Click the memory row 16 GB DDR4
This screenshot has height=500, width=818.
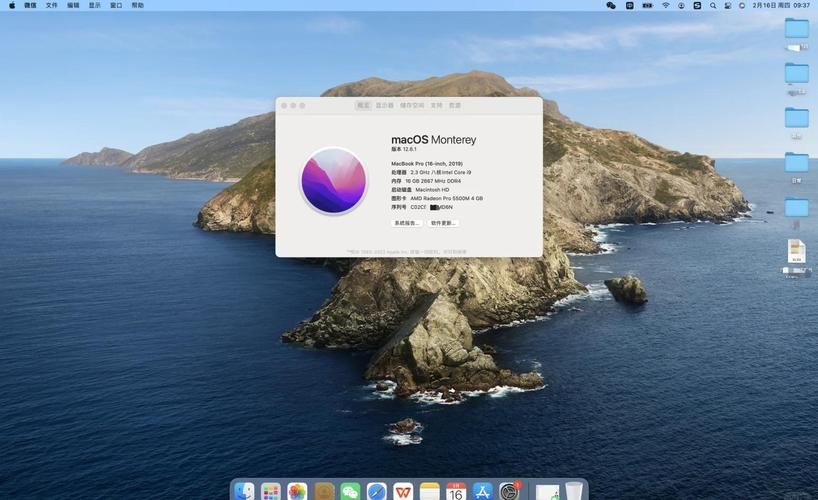point(426,181)
